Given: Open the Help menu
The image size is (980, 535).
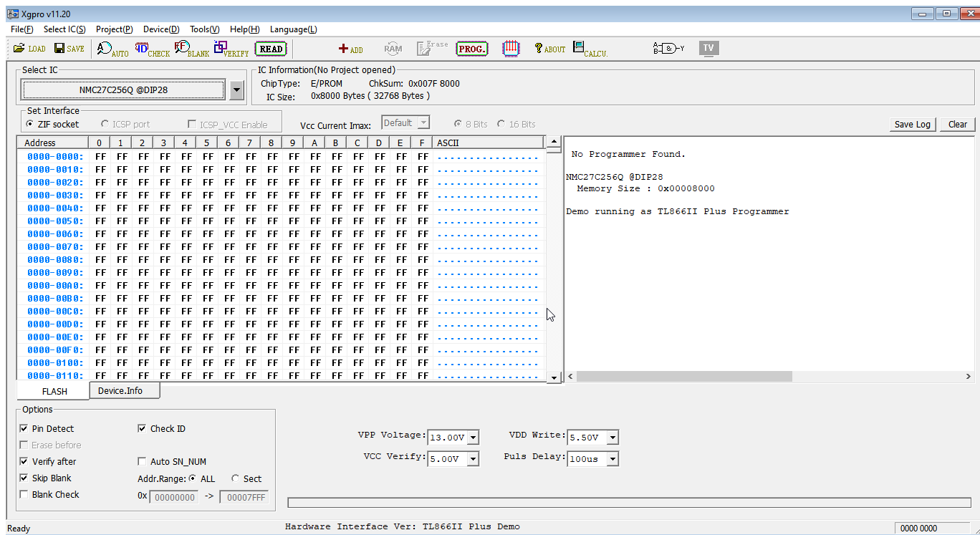Looking at the screenshot, I should click(245, 29).
